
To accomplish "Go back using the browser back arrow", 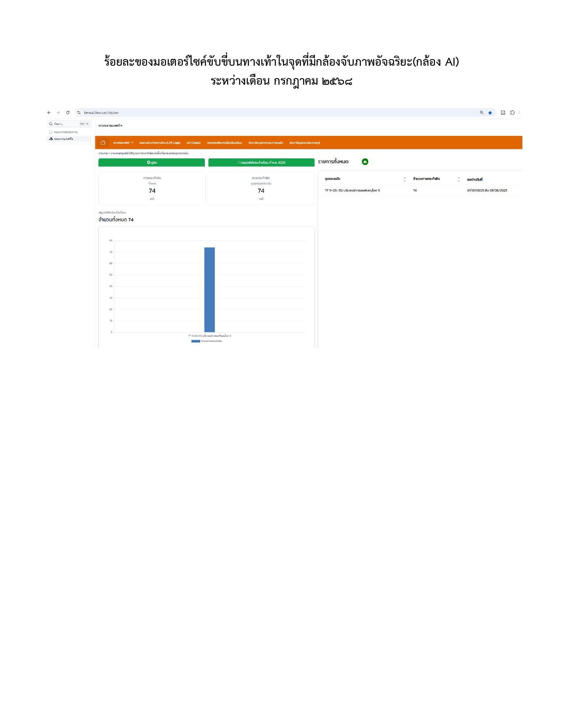I will coord(49,113).
